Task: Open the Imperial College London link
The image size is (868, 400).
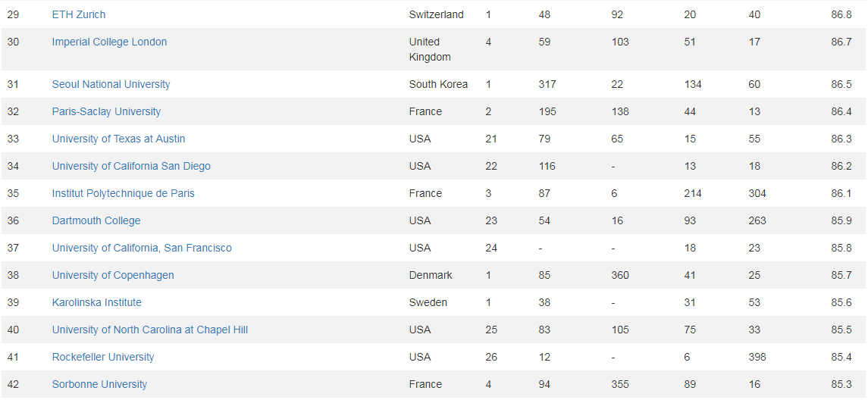Action: point(109,42)
